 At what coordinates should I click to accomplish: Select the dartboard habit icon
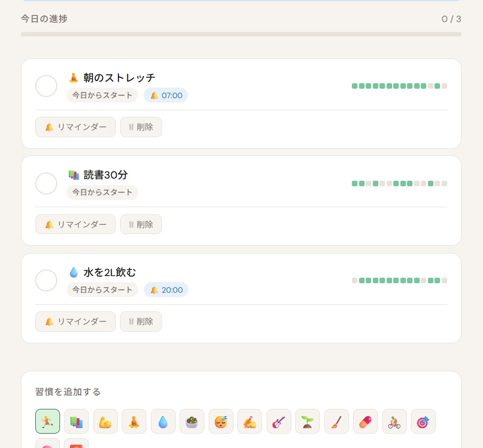pyautogui.click(x=423, y=421)
